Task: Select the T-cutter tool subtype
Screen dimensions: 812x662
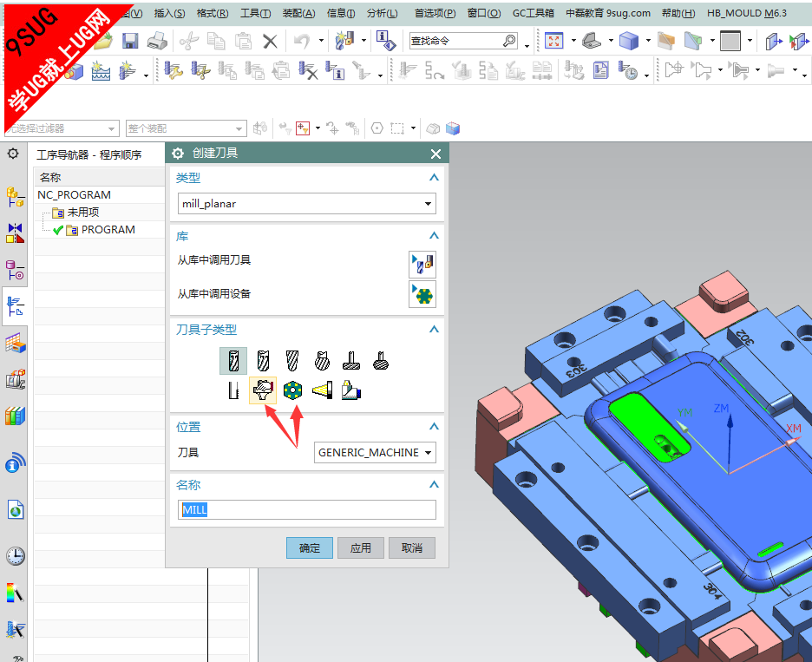Action: coord(351,361)
